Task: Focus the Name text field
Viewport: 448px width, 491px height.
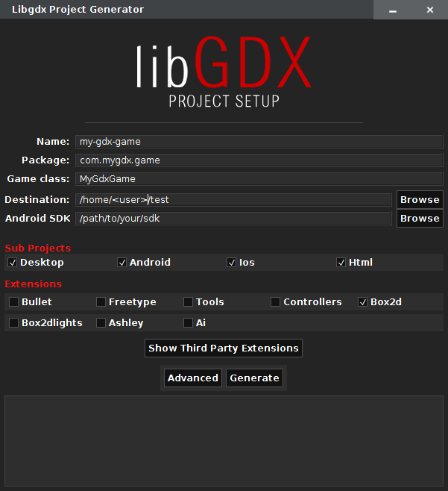Action: coord(259,142)
